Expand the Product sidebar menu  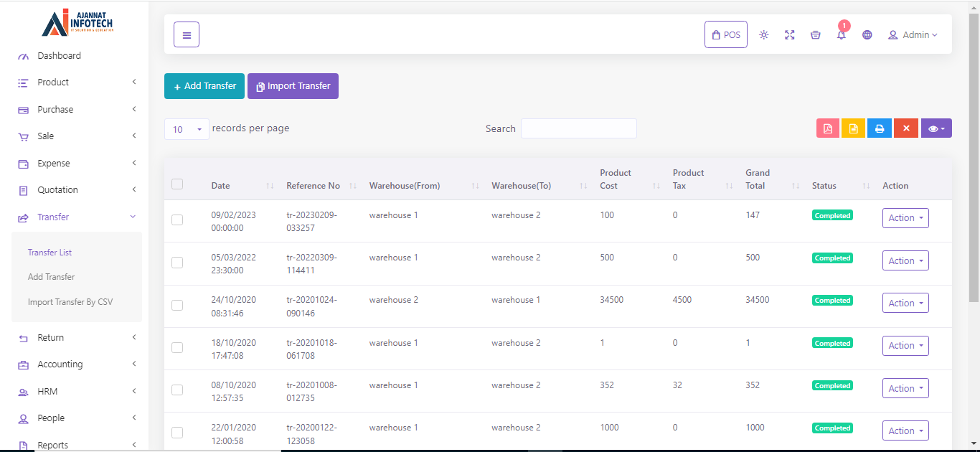76,83
